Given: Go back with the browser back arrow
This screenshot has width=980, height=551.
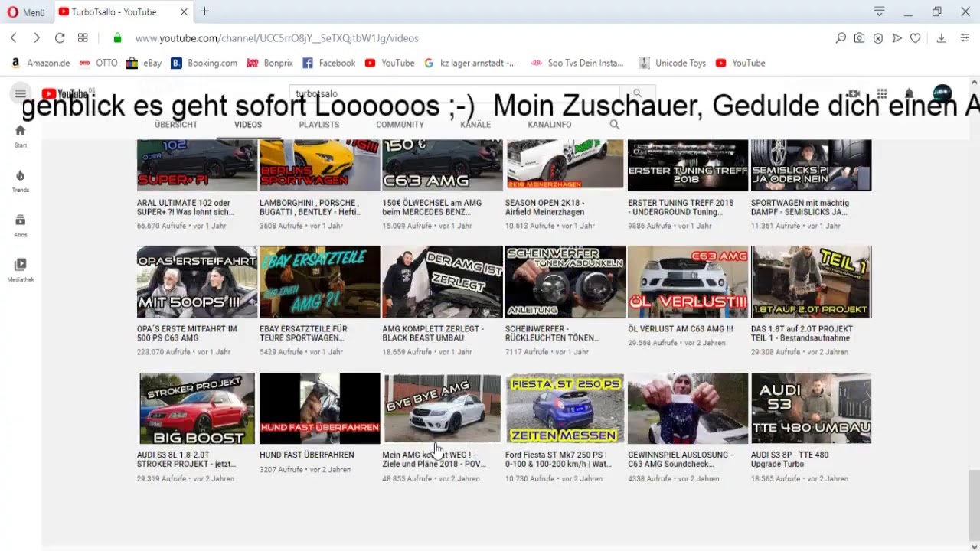Looking at the screenshot, I should [x=14, y=37].
